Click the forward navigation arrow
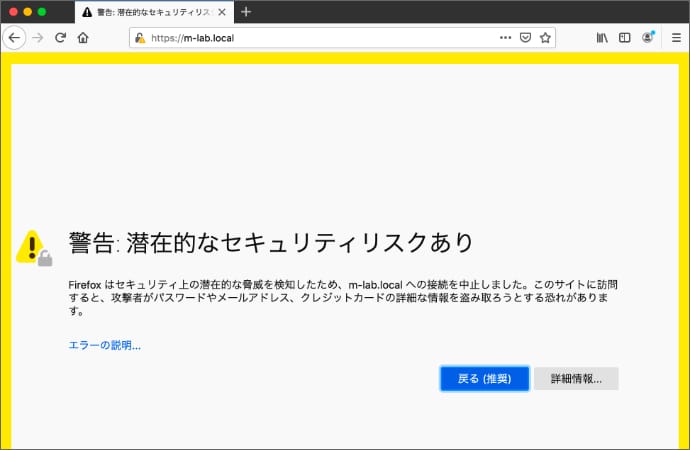The height and width of the screenshot is (450, 690). pos(38,37)
